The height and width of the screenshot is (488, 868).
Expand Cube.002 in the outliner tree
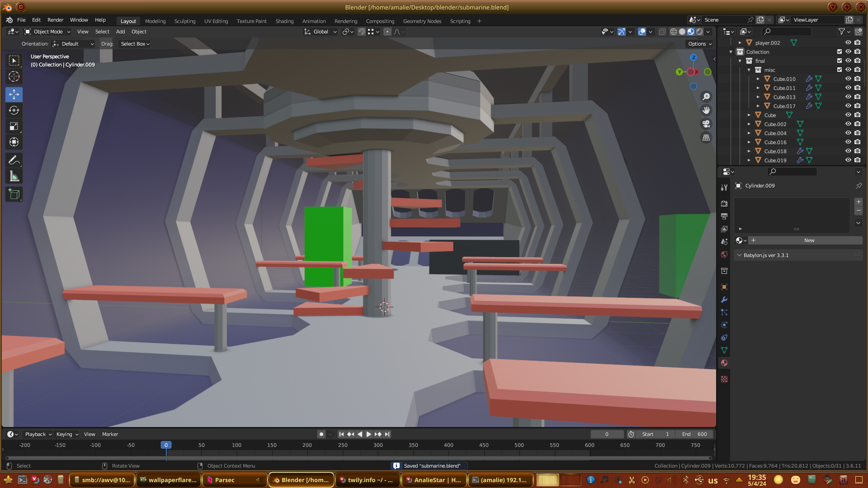point(749,124)
